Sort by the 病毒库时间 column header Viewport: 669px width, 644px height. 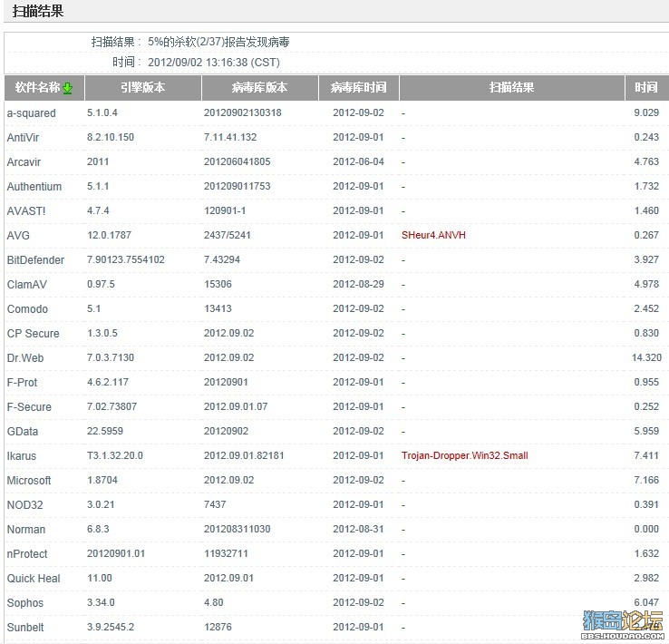point(359,88)
